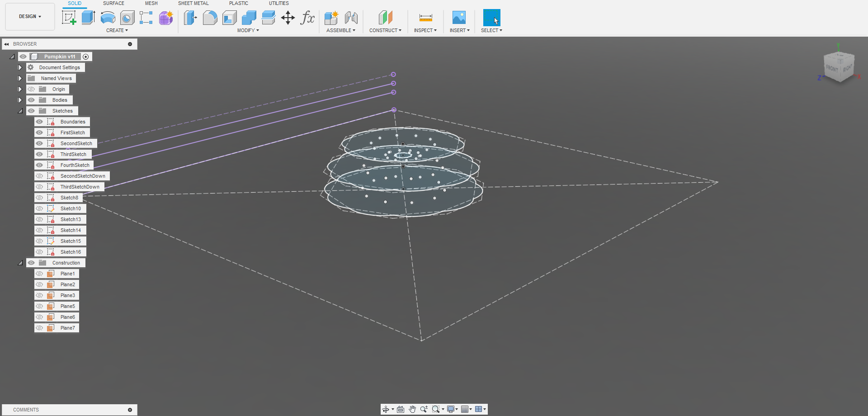Viewport: 868px width, 416px height.
Task: Open the INSERT dropdown menu
Action: (459, 30)
